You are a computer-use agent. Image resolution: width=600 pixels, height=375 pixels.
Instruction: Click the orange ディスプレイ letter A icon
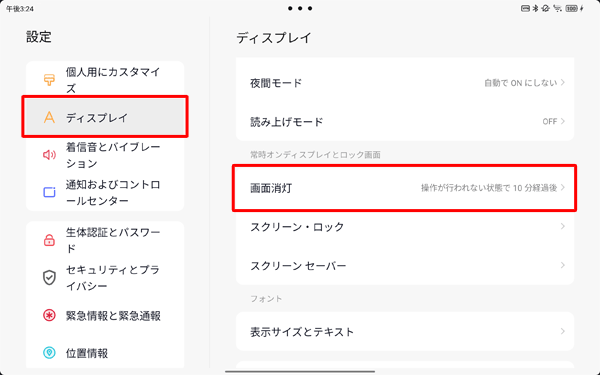[x=49, y=117]
